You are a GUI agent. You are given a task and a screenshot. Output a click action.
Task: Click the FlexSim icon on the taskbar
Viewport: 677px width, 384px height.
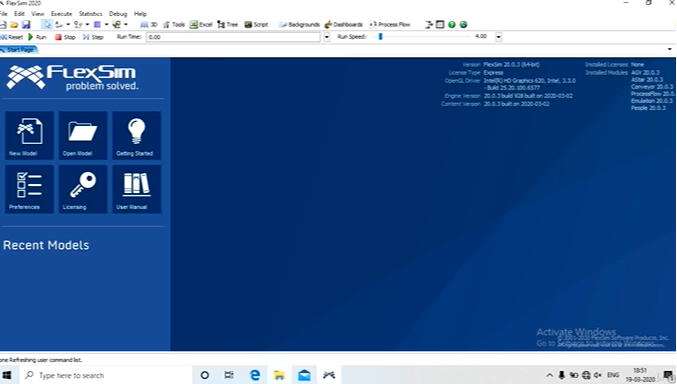coord(329,375)
